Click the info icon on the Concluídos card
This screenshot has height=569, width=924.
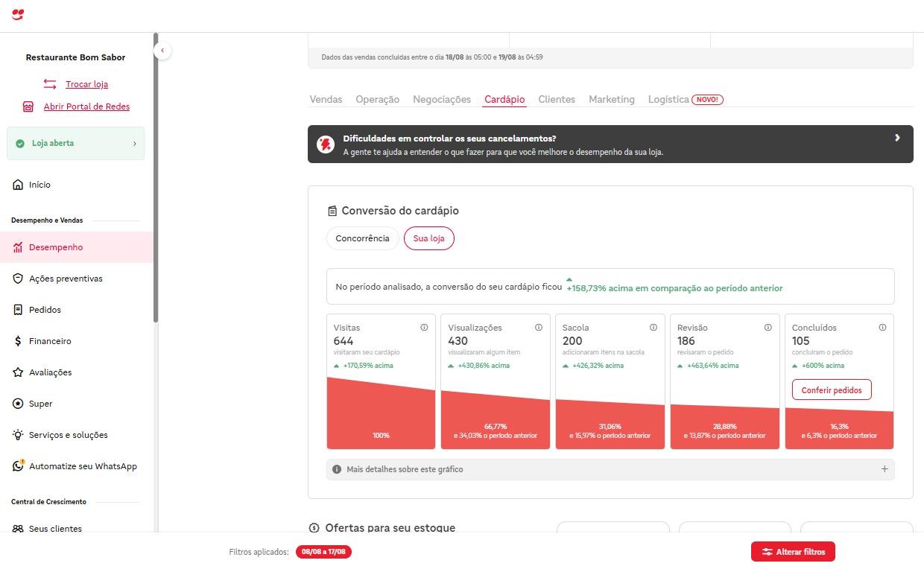click(x=882, y=328)
